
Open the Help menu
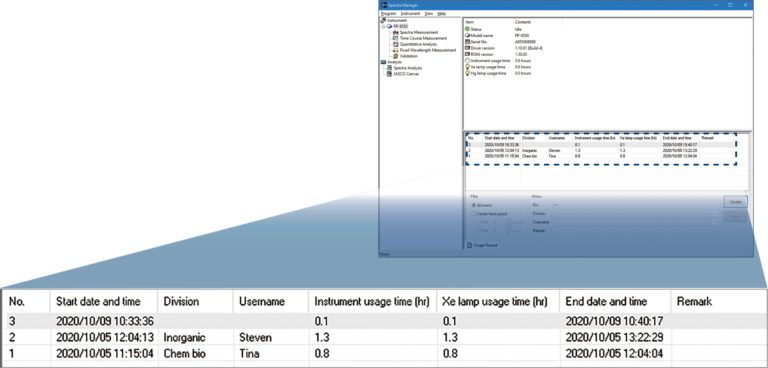[x=442, y=13]
